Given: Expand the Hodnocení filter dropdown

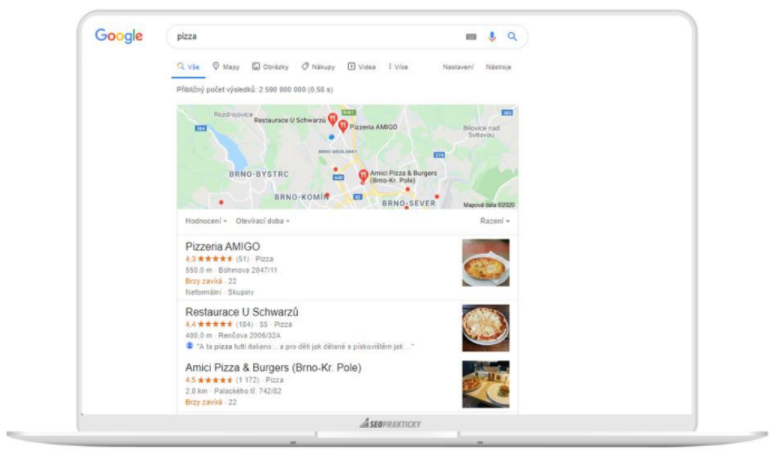Looking at the screenshot, I should (x=206, y=221).
